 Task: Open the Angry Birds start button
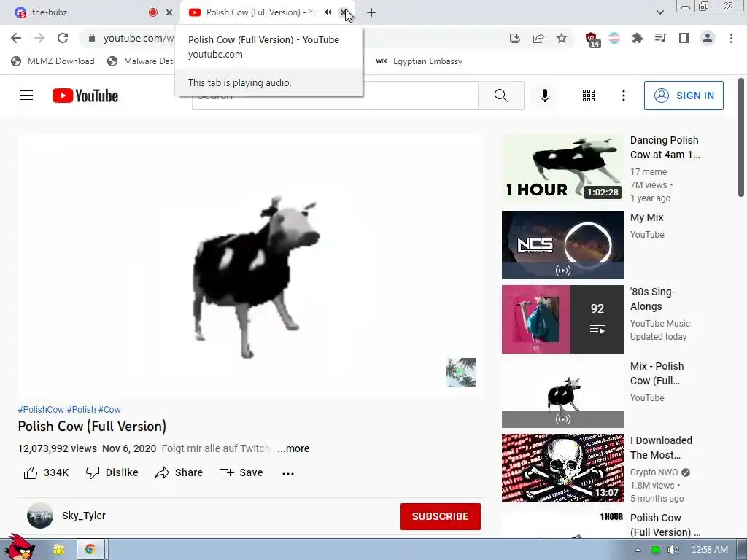(19, 548)
